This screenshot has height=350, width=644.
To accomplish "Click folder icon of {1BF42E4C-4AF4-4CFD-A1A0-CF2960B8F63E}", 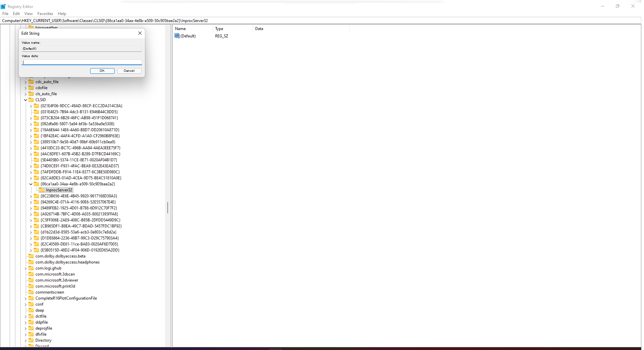I will pos(36,136).
